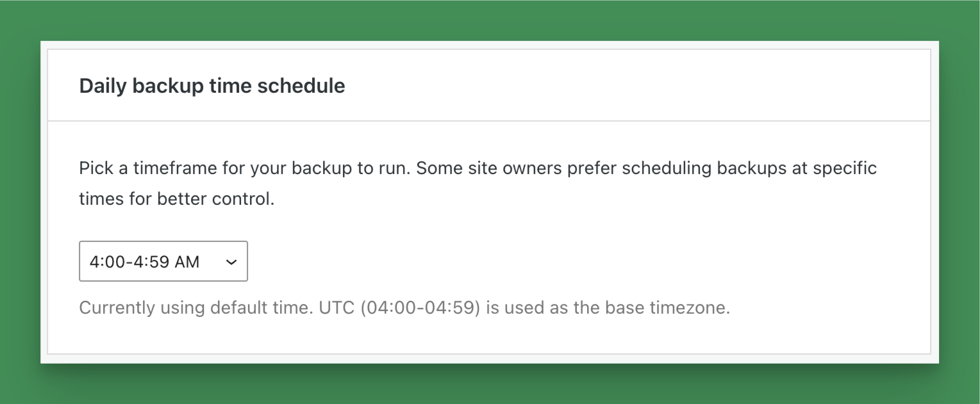The height and width of the screenshot is (404, 980).
Task: Click the empty area right of the time dropdown
Action: tap(513, 261)
